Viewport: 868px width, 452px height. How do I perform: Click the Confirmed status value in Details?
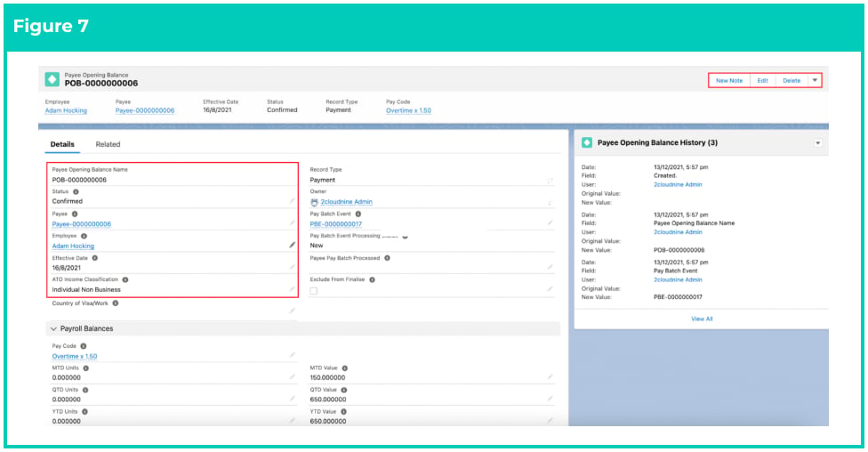(67, 201)
